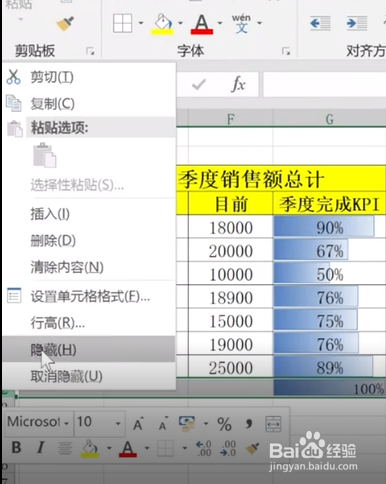Click the formula bar confirm checkmark

(x=199, y=84)
